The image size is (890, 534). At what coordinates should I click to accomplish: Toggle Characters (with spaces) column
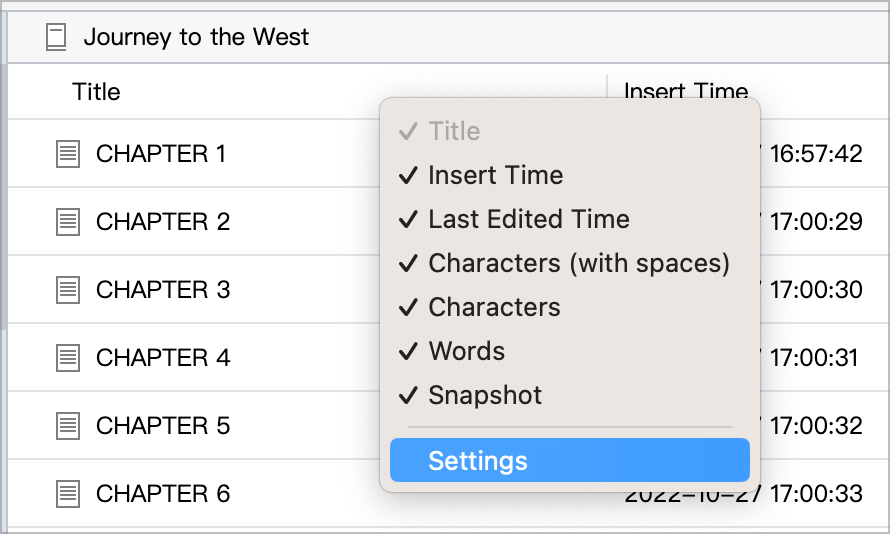click(x=570, y=263)
